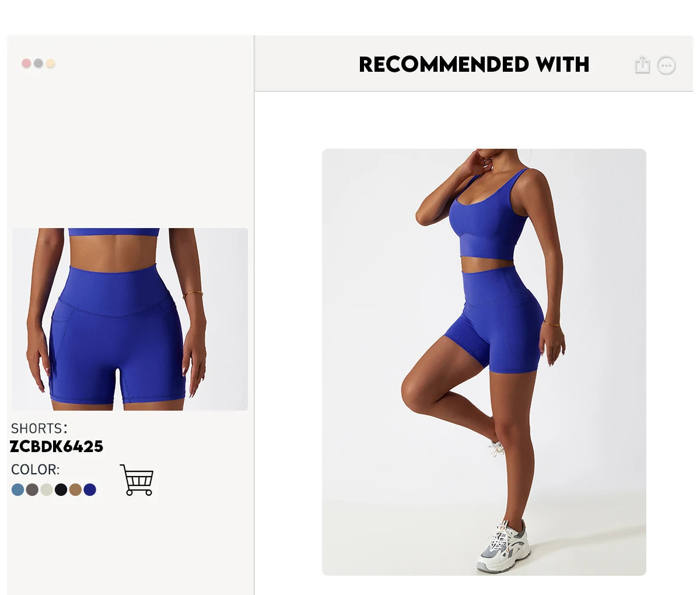The image size is (700, 595).
Task: Click the gray window dot
Action: [38, 63]
